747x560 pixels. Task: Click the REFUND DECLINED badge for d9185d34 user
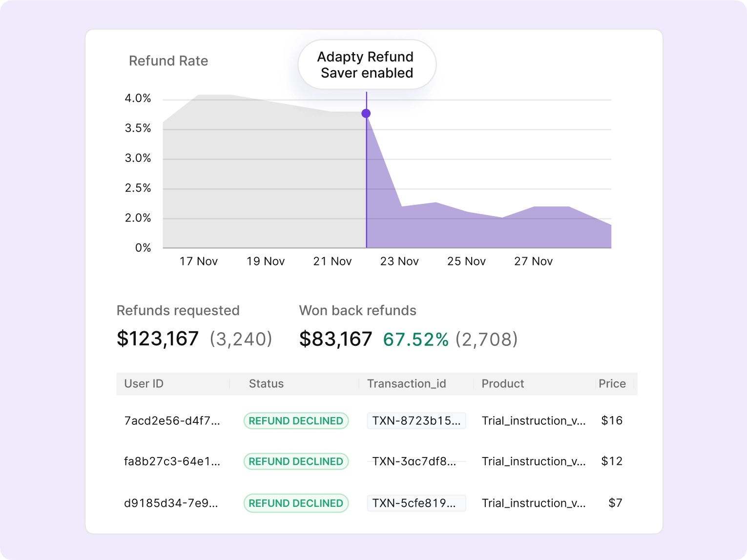(x=296, y=503)
